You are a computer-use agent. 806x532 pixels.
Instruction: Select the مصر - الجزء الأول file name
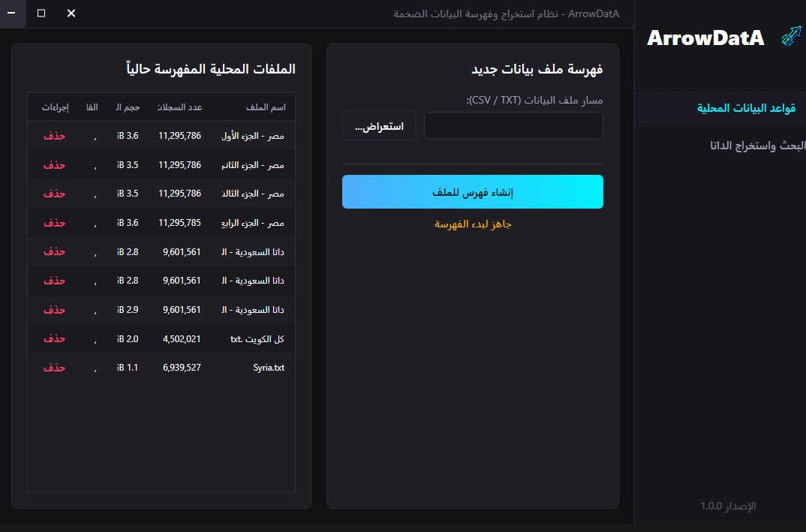[253, 136]
